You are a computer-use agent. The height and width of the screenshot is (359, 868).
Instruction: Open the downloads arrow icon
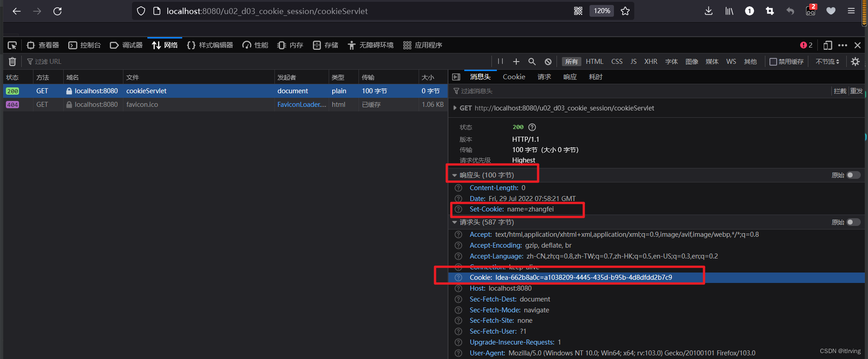[708, 11]
